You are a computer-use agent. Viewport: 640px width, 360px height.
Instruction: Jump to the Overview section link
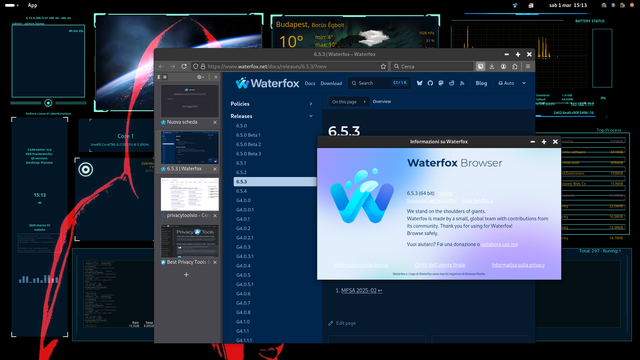click(x=382, y=102)
